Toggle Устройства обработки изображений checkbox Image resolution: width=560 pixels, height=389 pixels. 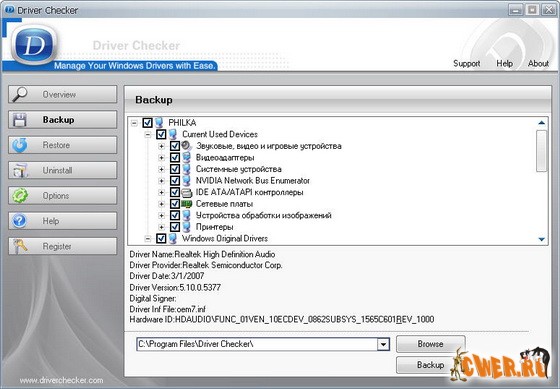[x=175, y=215]
